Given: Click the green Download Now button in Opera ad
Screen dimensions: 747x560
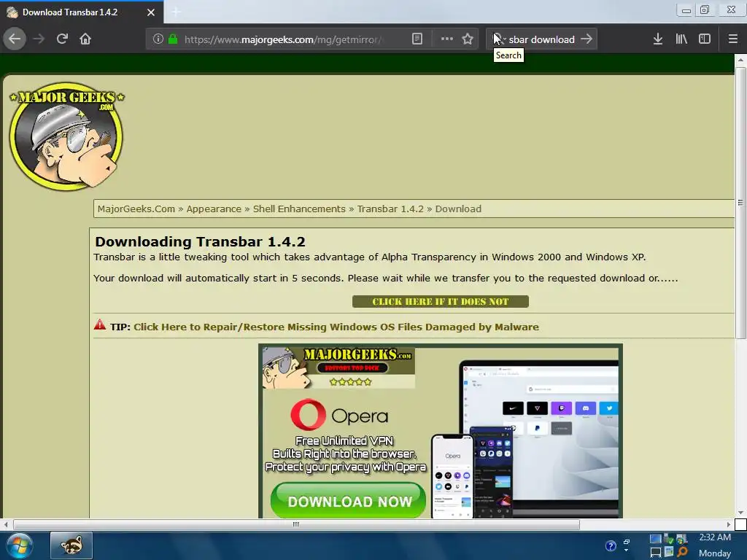Looking at the screenshot, I should click(348, 500).
